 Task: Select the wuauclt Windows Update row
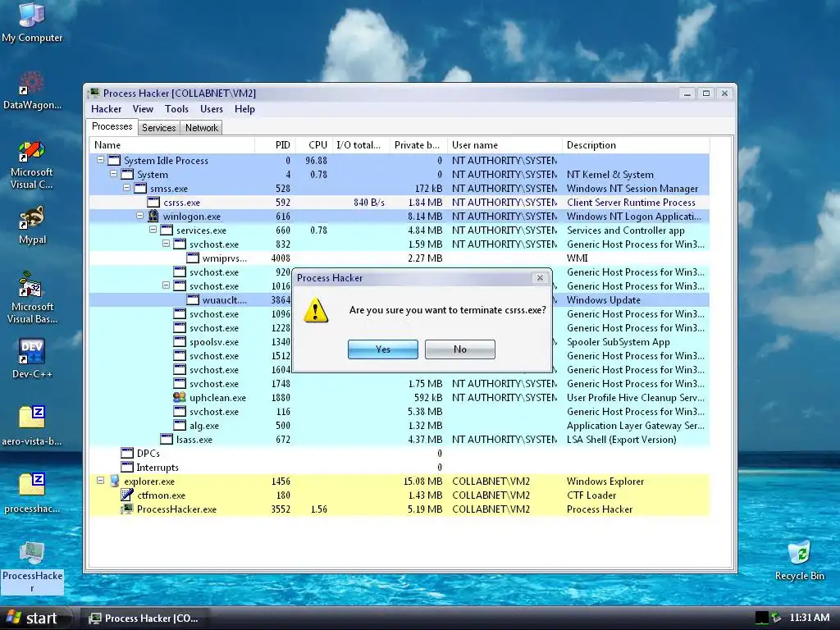point(399,299)
